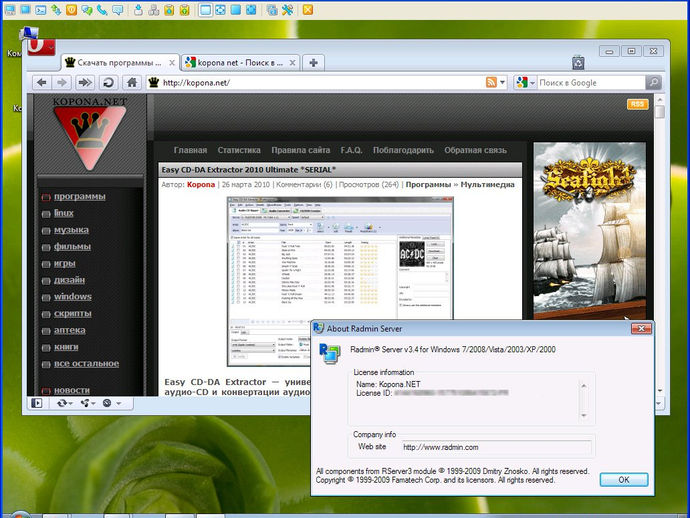Switch to Normal window view mode
Image resolution: width=690 pixels, height=518 pixels.
(x=206, y=10)
